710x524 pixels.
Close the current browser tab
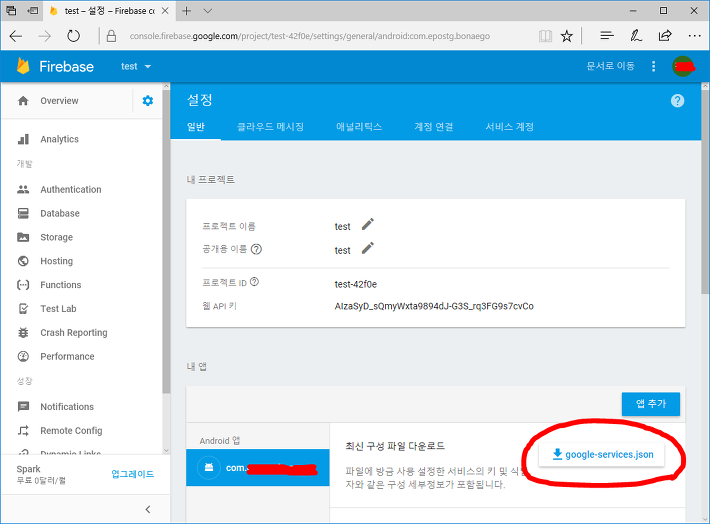165,11
